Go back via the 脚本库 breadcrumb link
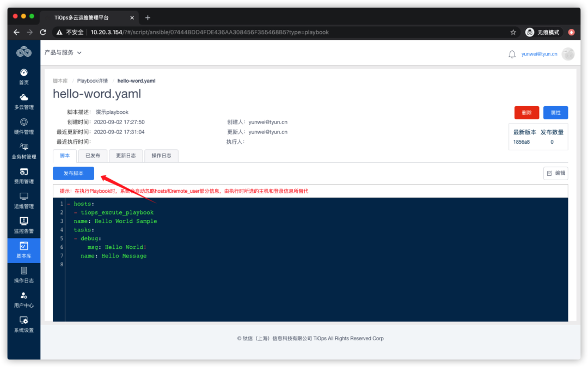 pyautogui.click(x=59, y=80)
